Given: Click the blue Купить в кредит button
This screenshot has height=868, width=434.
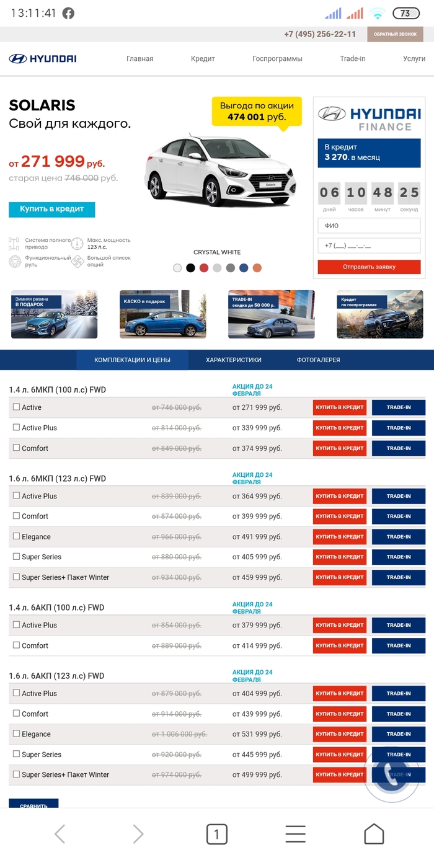Looking at the screenshot, I should pos(52,210).
